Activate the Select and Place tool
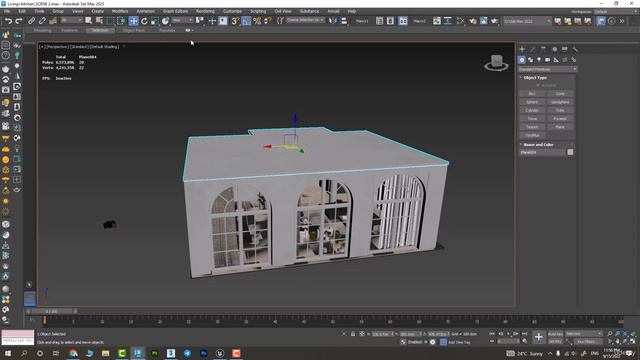640x360 pixels. pyautogui.click(x=165, y=21)
